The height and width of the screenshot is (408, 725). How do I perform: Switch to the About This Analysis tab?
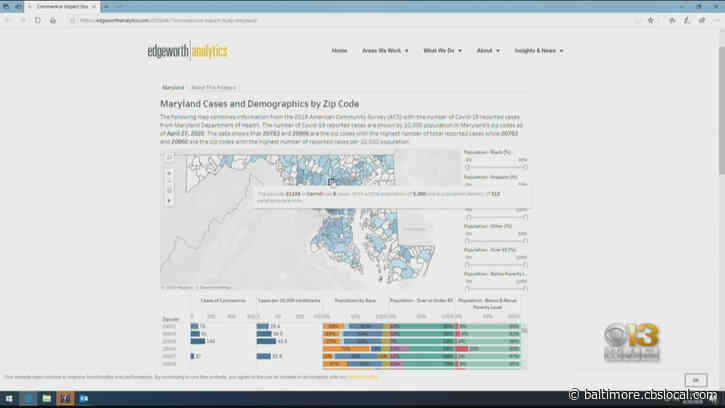214,87
